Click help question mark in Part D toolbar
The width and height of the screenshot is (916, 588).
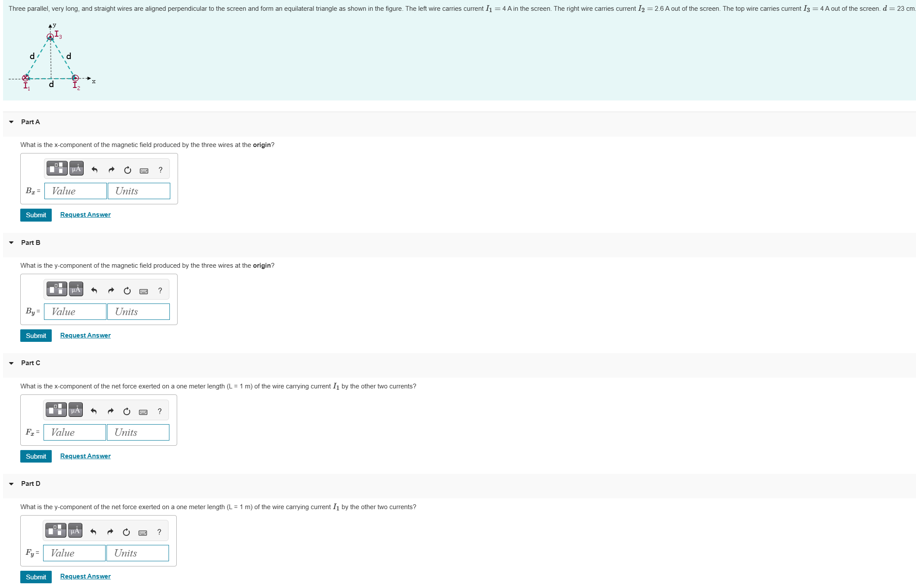click(159, 532)
